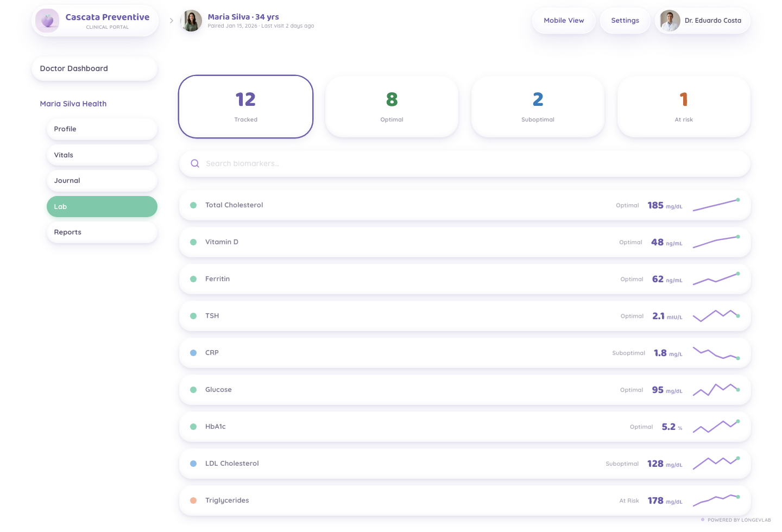Filter by the 2 Suboptimal card
The height and width of the screenshot is (532, 782).
(538, 106)
